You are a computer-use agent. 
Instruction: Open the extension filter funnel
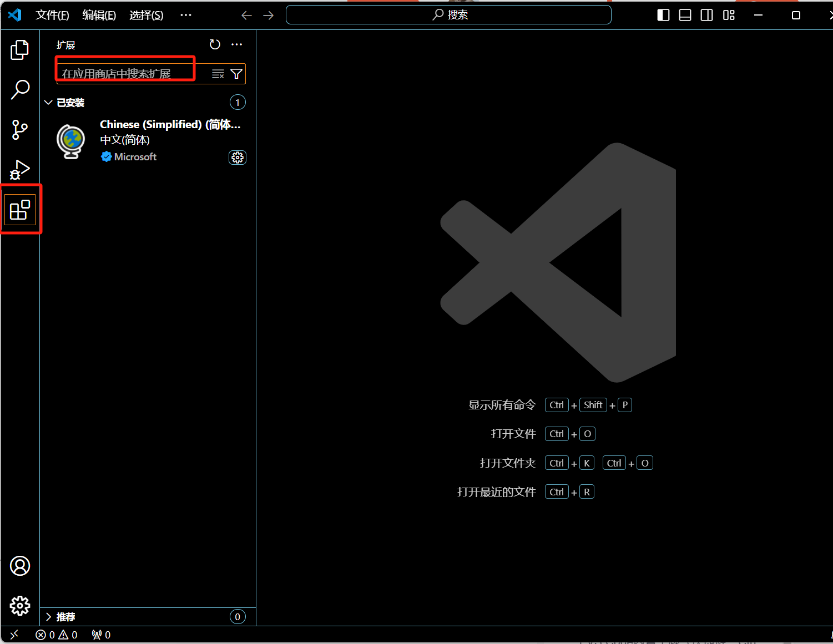236,74
